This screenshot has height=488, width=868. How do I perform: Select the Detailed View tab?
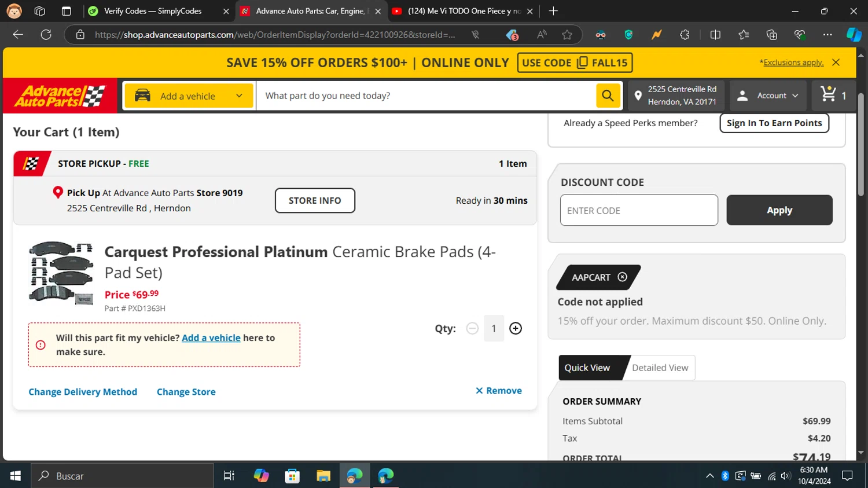pos(660,368)
